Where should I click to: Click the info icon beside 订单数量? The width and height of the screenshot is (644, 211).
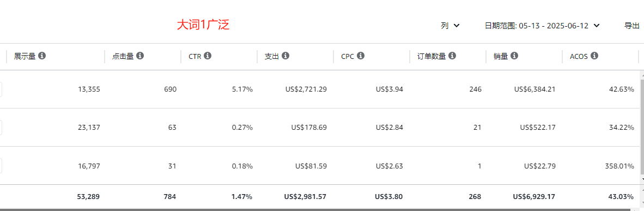[x=452, y=56]
